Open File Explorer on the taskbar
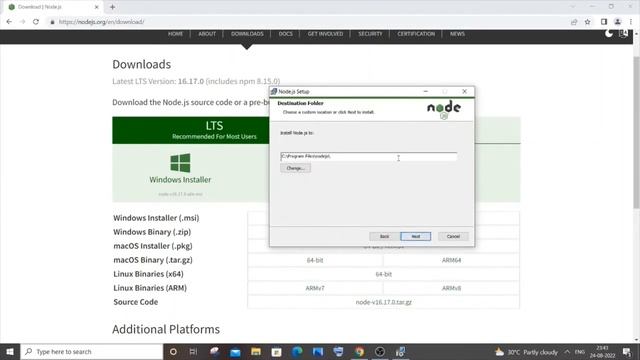Screen dimensions: 640x360 pos(256,351)
